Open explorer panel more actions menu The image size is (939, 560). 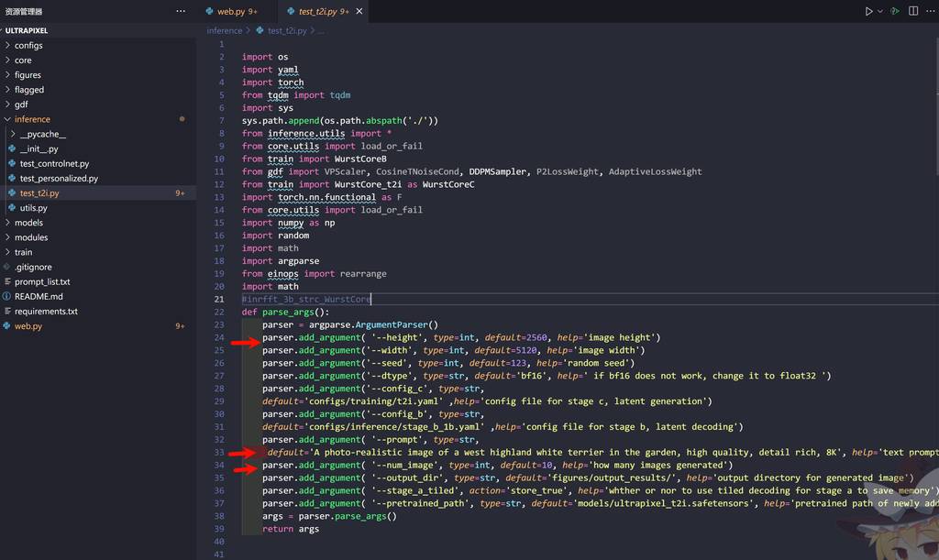coord(181,11)
